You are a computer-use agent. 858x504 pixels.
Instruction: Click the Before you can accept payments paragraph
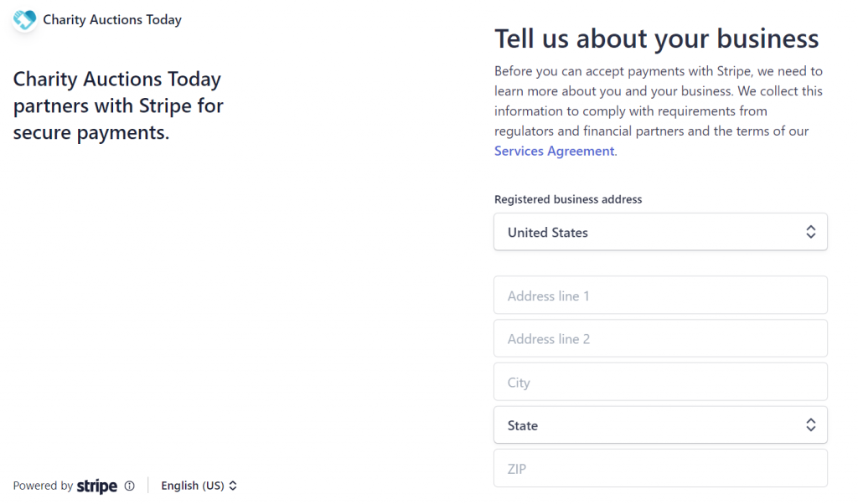[659, 111]
